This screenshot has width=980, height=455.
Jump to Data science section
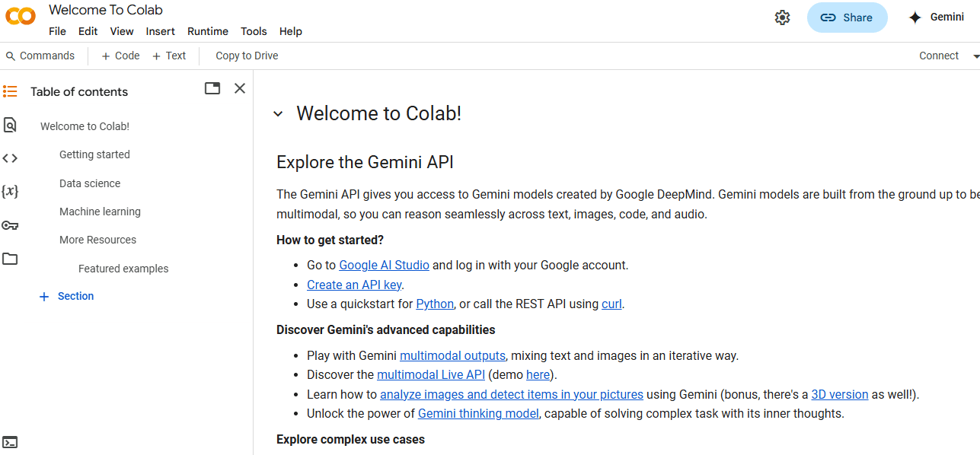[90, 183]
